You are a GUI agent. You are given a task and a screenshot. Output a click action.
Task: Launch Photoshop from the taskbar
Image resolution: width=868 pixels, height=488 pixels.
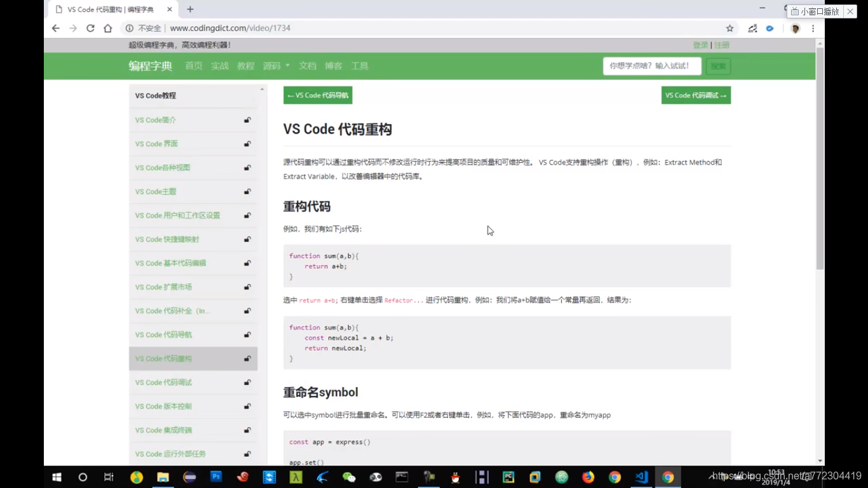216,477
